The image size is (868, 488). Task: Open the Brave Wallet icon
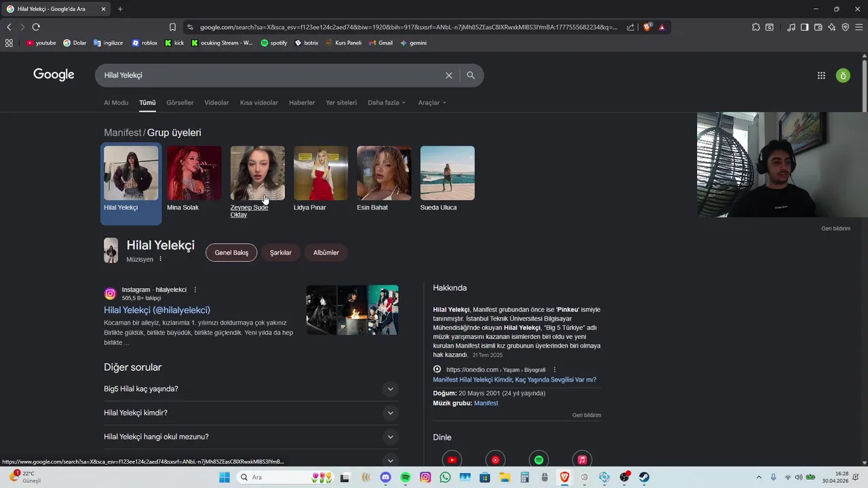[x=818, y=27]
